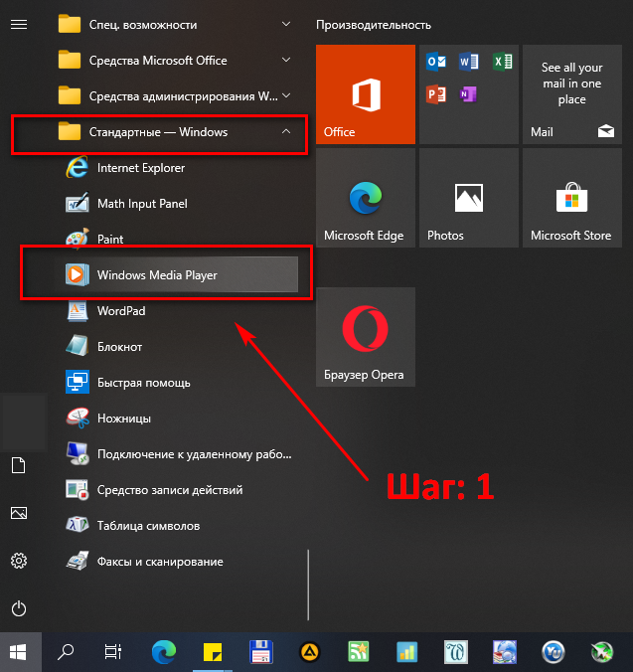Launch Факсы и сканирование
This screenshot has height=672, width=633.
click(x=177, y=561)
